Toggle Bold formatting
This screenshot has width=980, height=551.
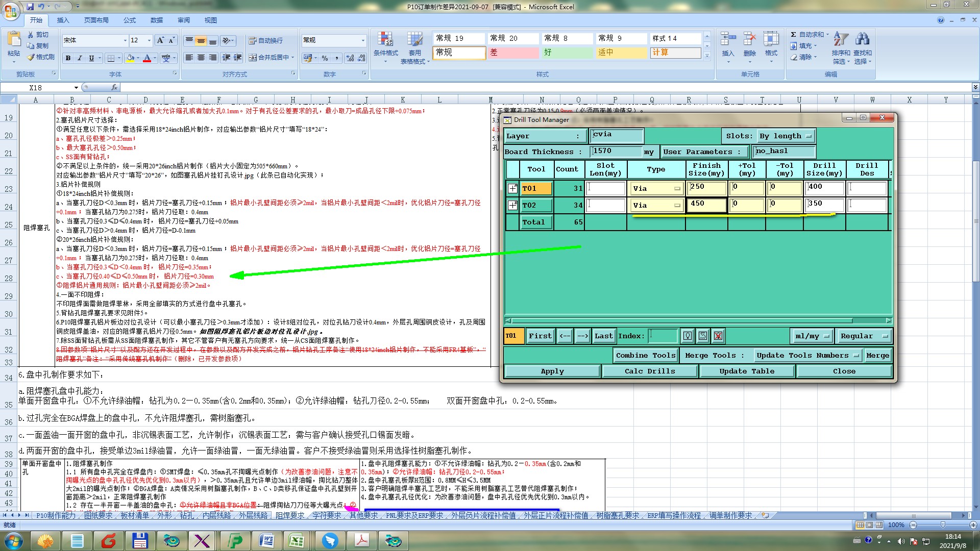click(68, 58)
